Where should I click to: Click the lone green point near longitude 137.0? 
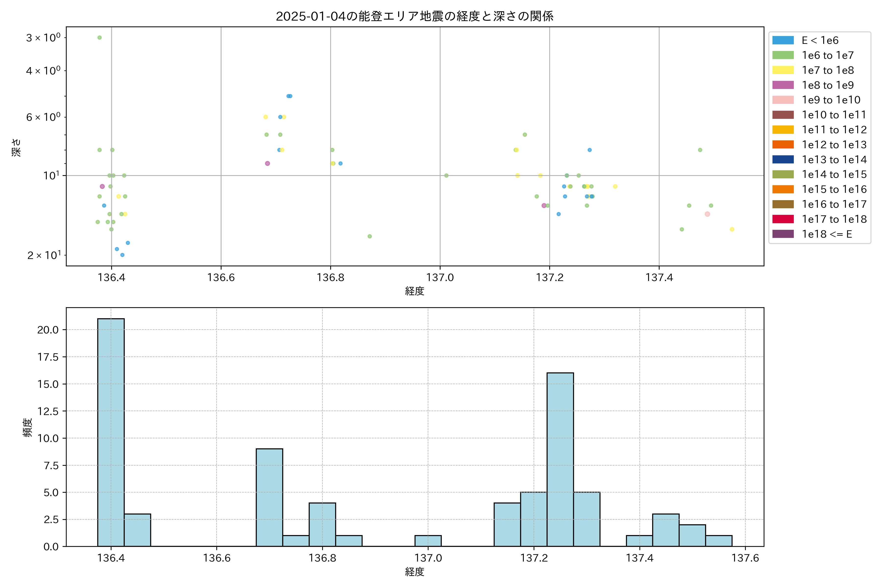[x=446, y=175]
